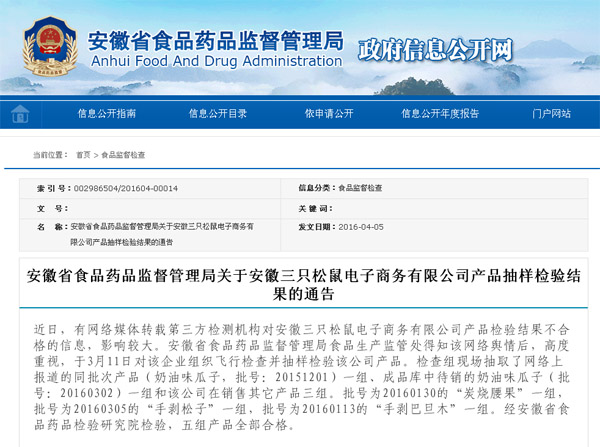
Task: Click the 关键词 label
Action: click(x=315, y=209)
